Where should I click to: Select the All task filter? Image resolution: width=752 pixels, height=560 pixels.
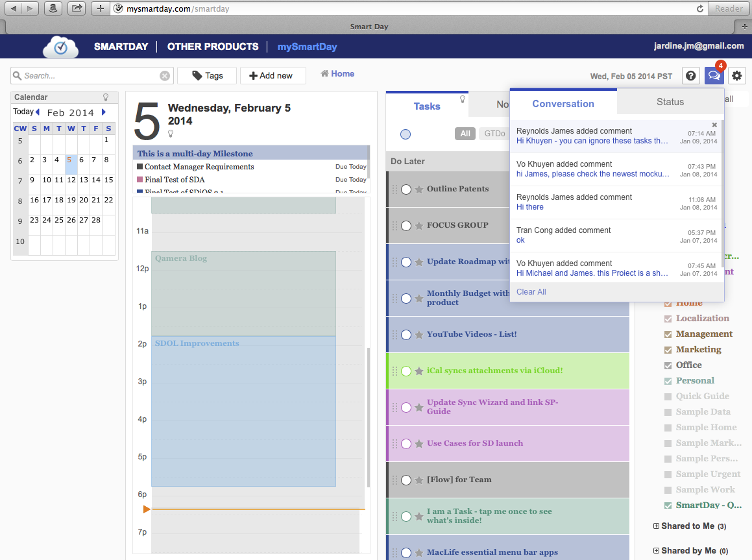tap(465, 134)
